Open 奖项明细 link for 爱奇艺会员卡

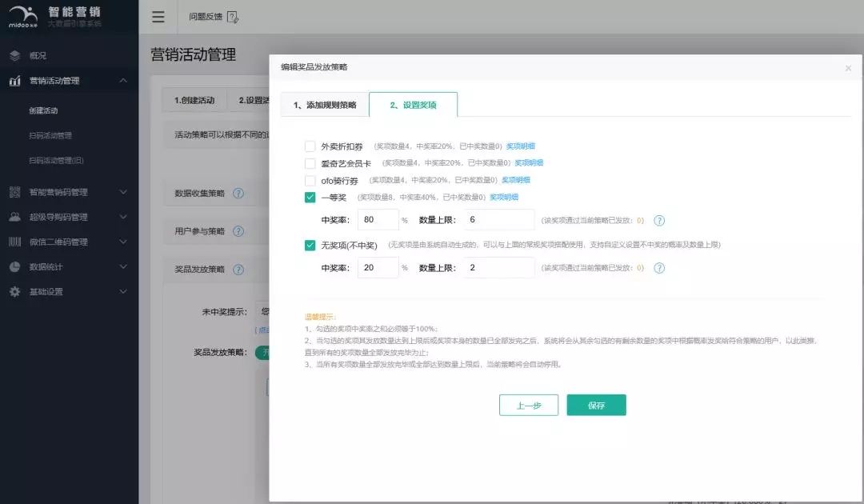tap(529, 163)
